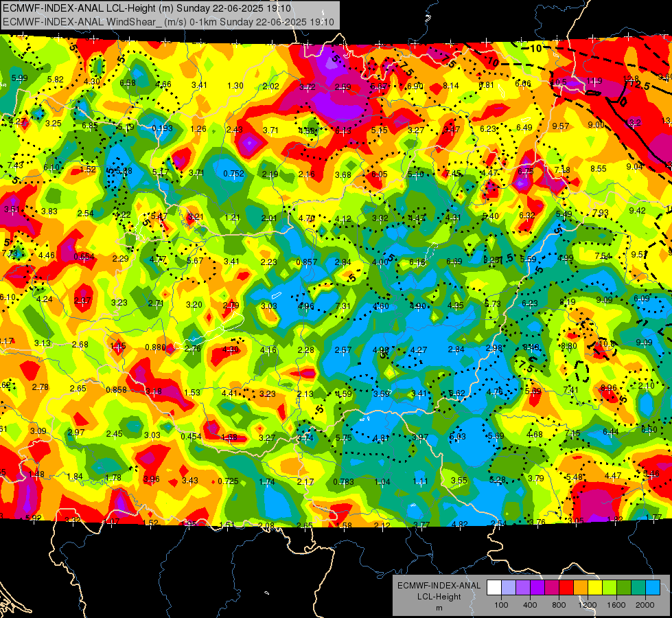Click the legend title ECMWF-INDEX-ANAL
The image size is (672, 618).
pyautogui.click(x=439, y=586)
